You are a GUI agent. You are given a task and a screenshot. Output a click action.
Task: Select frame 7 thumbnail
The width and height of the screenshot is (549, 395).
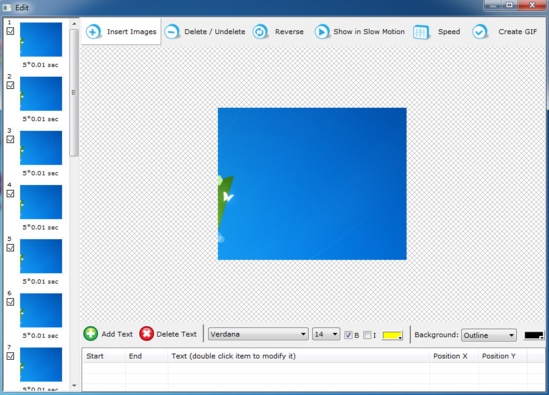tap(41, 365)
